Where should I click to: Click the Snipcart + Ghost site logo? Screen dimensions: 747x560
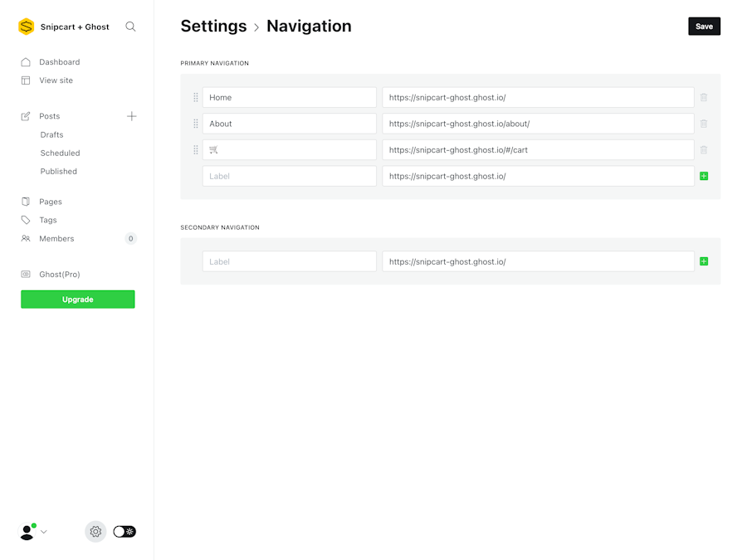(27, 27)
